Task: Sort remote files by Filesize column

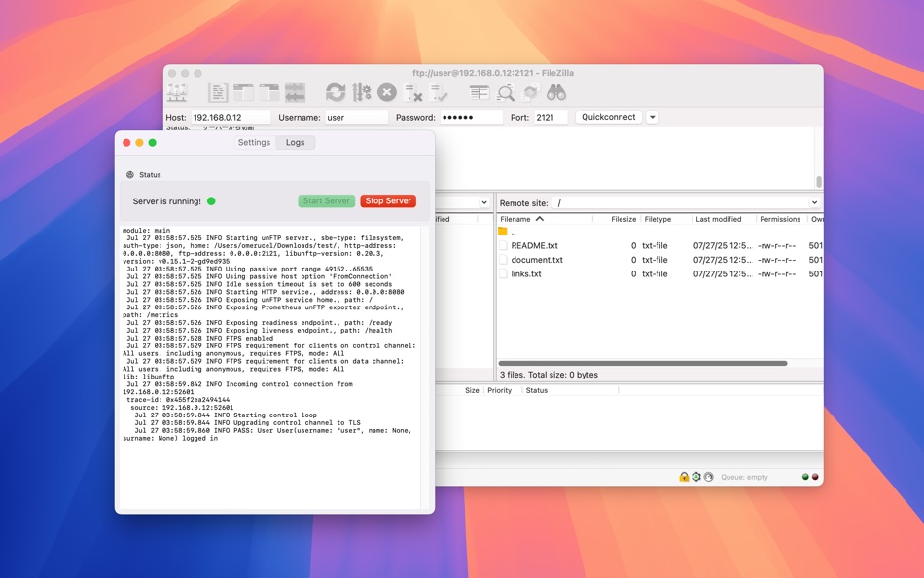Action: 617,219
